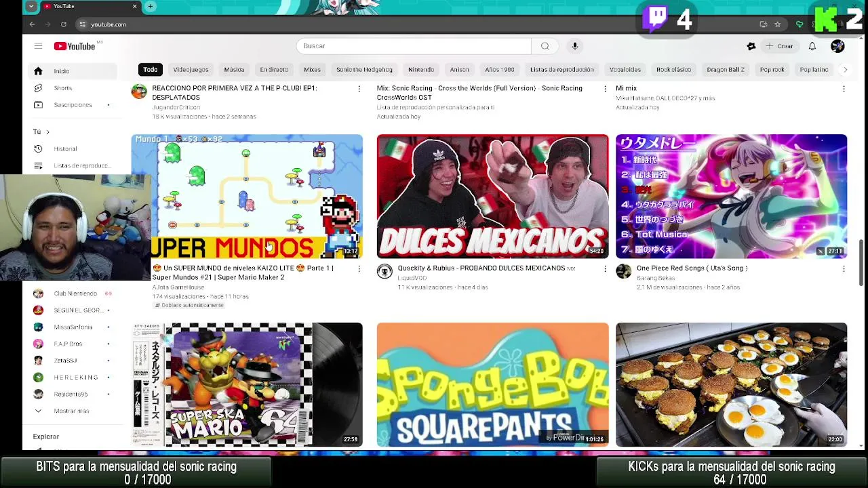Select the Todo filter chip

tap(151, 69)
